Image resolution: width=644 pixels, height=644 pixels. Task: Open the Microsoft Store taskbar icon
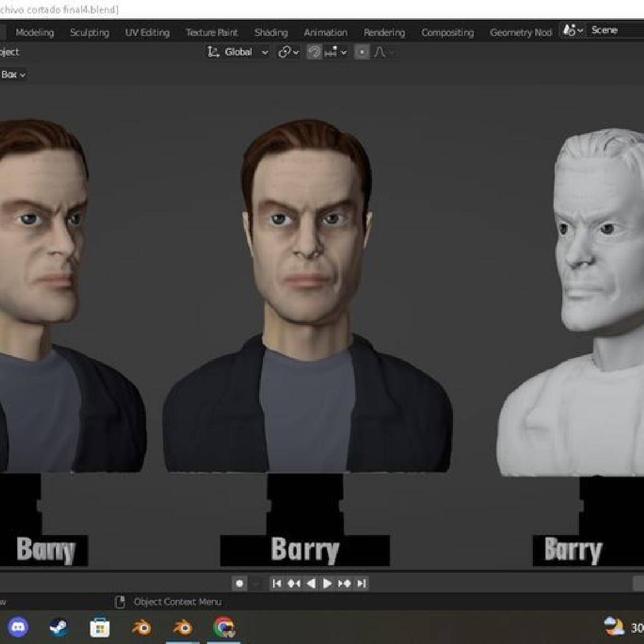[x=99, y=627]
